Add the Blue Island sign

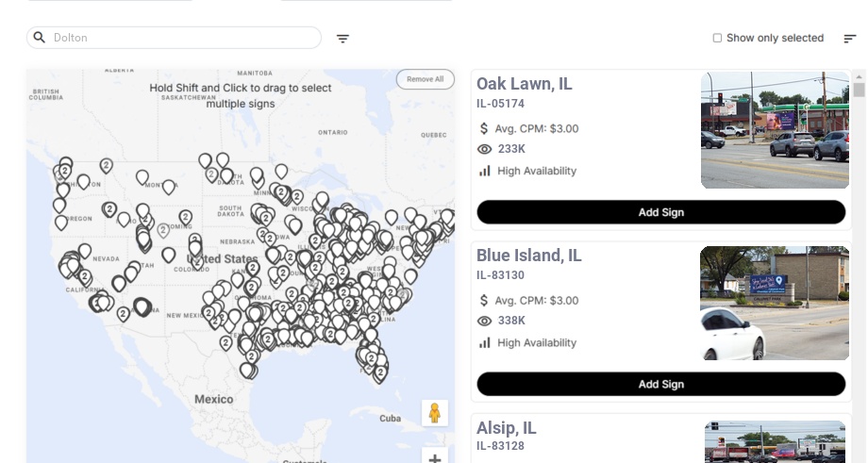(x=660, y=384)
